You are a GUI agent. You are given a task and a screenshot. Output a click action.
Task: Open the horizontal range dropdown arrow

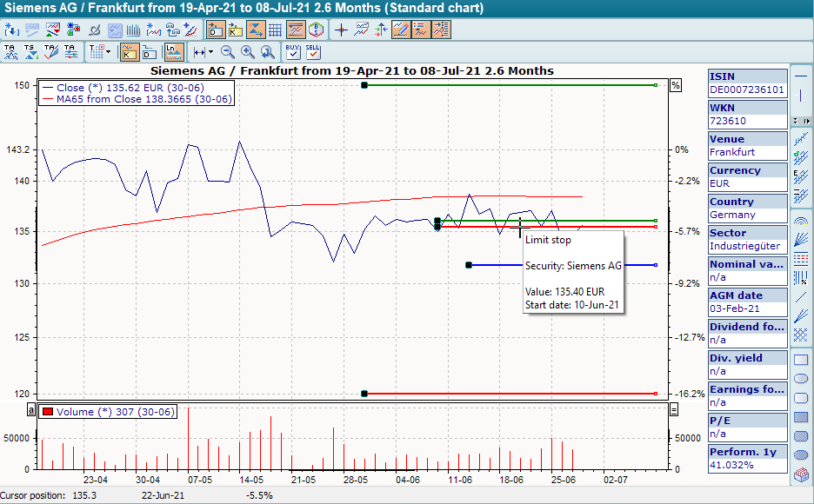(x=211, y=52)
